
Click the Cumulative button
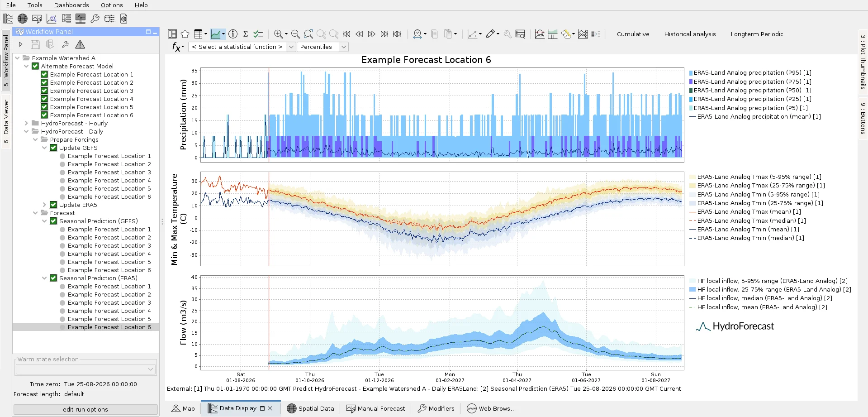[633, 34]
